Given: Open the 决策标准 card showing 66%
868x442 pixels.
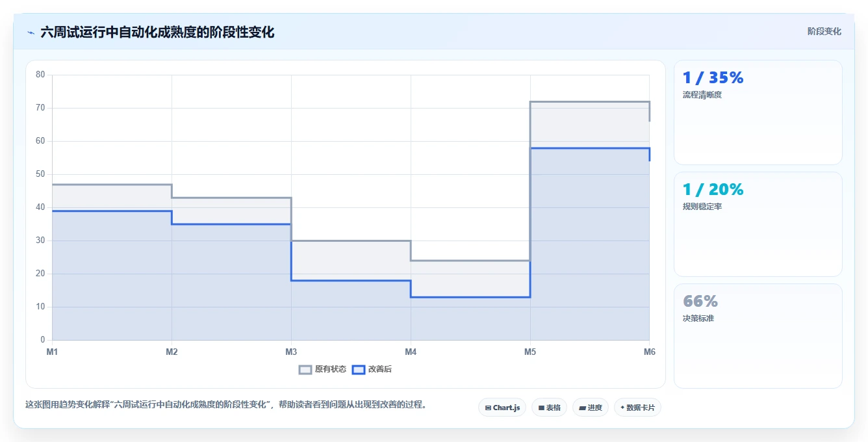Looking at the screenshot, I should (758, 336).
